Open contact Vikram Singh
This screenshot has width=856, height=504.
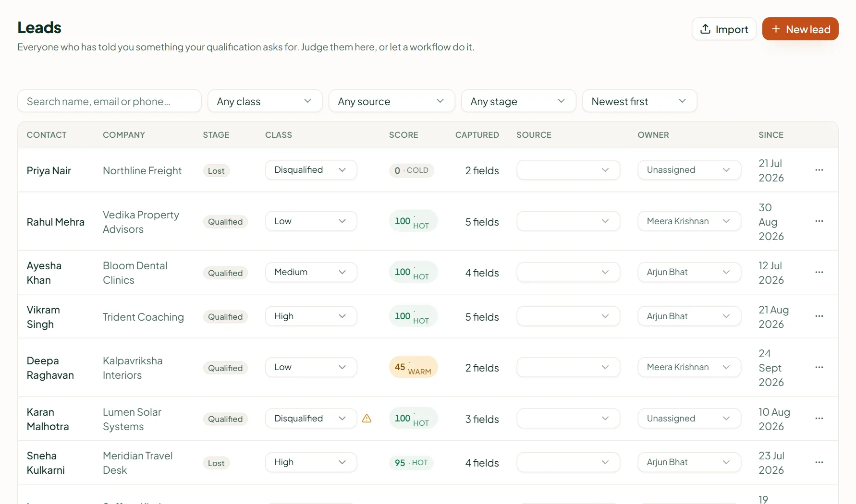coord(43,317)
